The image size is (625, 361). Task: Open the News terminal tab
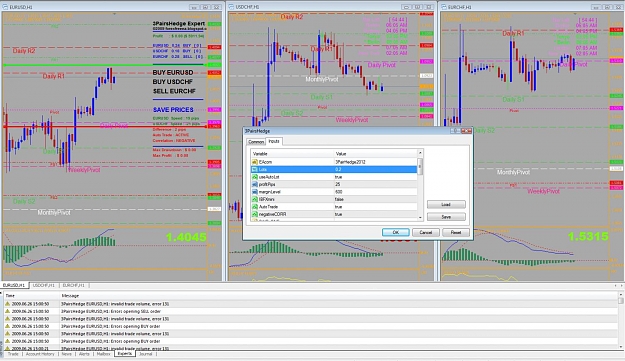(x=67, y=354)
